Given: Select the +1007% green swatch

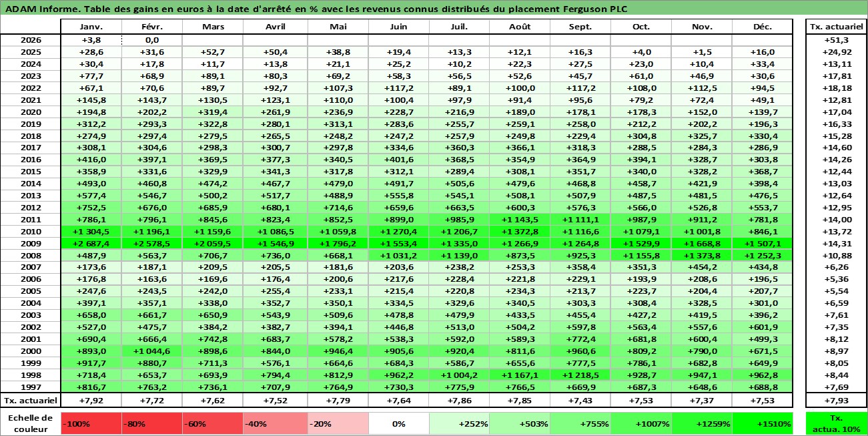Looking at the screenshot, I should tap(641, 423).
